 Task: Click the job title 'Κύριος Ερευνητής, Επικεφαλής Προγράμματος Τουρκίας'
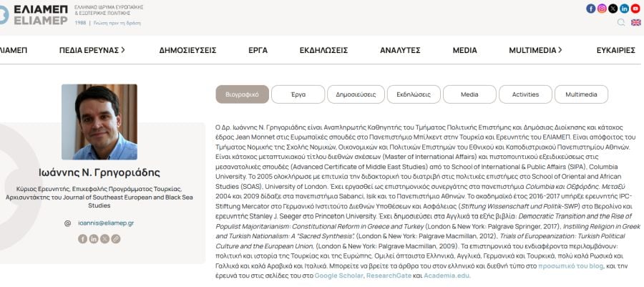pos(99,189)
